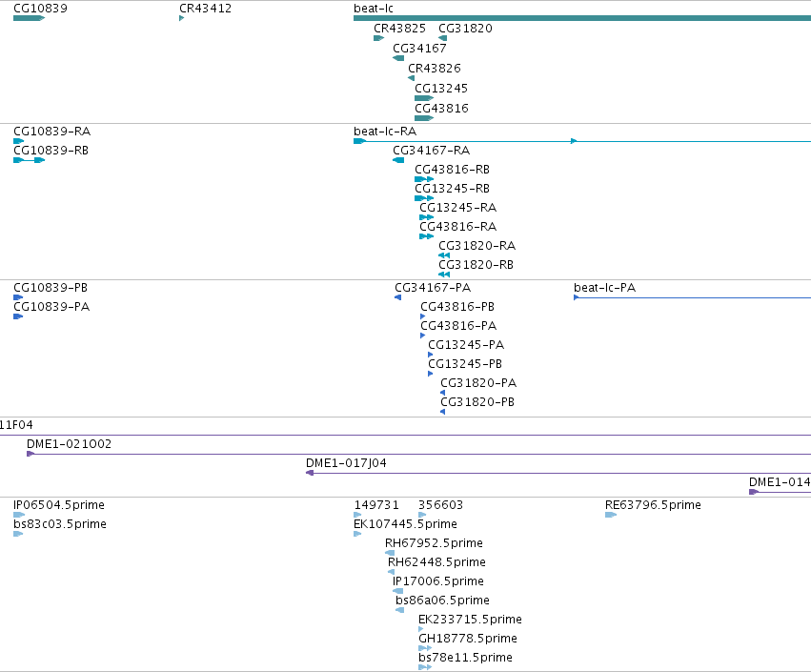Viewport: 811px width, 672px height.
Task: Select the CG10839-RB transcript label
Action: pos(51,151)
